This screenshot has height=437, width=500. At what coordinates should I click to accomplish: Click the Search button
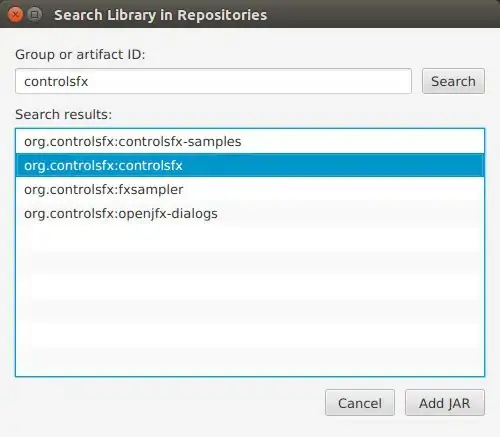click(x=453, y=81)
